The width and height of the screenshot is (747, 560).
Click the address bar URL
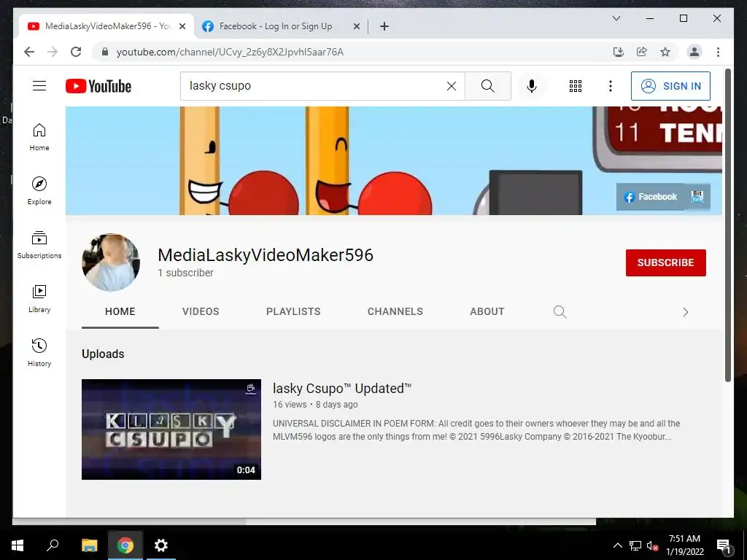pyautogui.click(x=230, y=52)
